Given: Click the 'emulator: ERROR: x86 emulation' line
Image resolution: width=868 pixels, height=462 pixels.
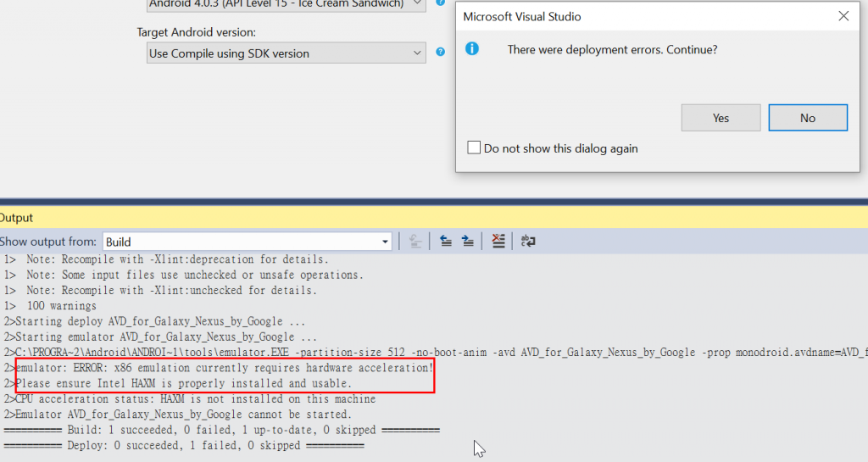Looking at the screenshot, I should pyautogui.click(x=218, y=367).
